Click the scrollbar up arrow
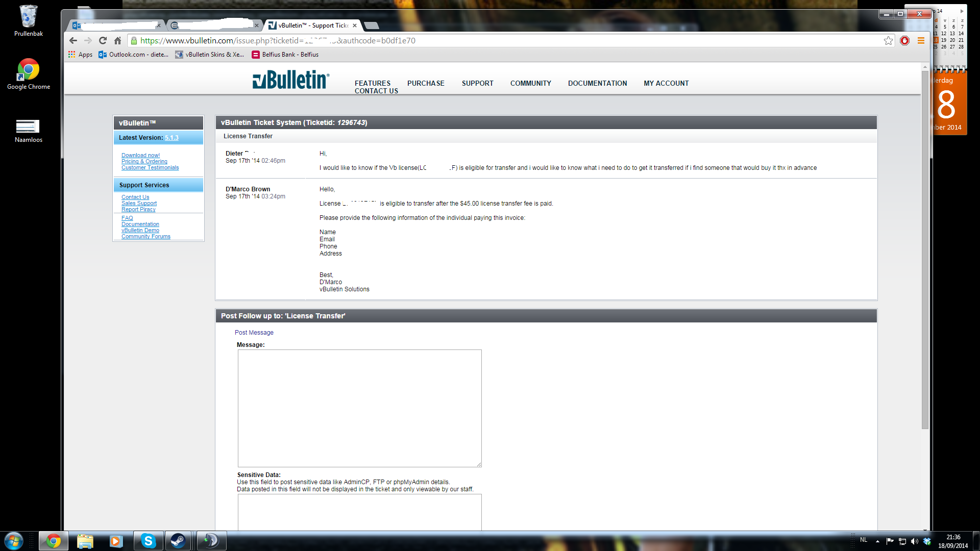Screen dimensions: 980x551 coord(925,67)
